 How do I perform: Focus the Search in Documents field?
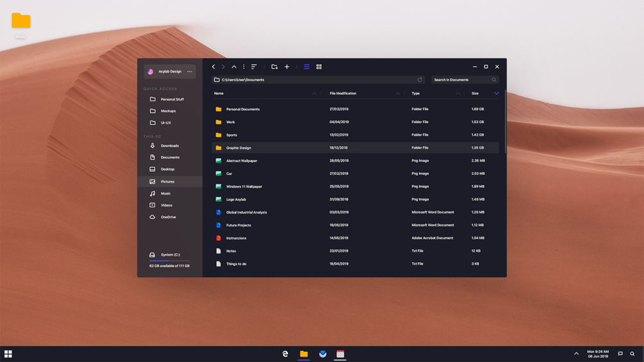coord(465,79)
